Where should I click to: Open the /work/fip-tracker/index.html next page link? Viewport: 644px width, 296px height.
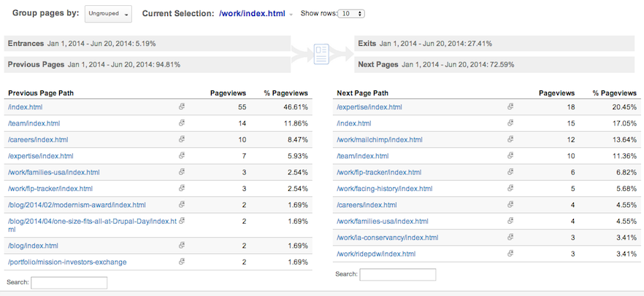point(379,172)
